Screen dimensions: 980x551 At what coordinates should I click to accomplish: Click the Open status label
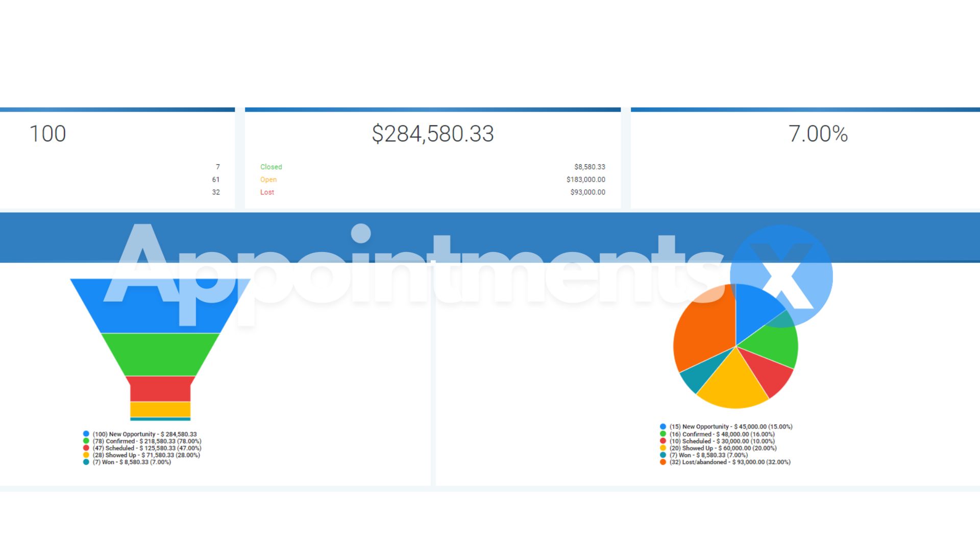click(268, 179)
